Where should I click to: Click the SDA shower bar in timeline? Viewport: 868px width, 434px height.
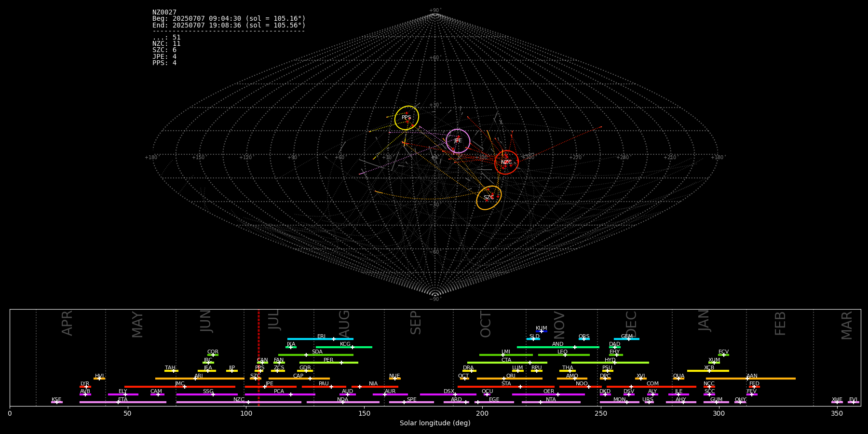pos(316,355)
